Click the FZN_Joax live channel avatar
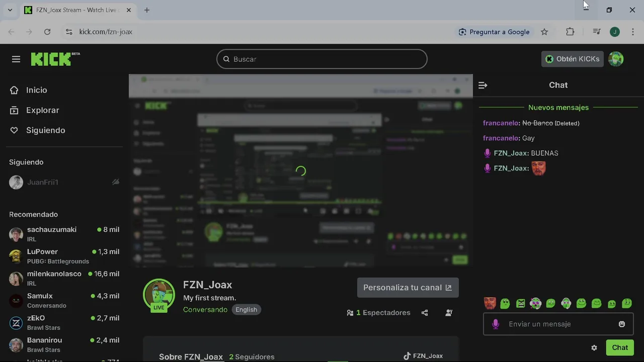The image size is (644, 362). (159, 295)
